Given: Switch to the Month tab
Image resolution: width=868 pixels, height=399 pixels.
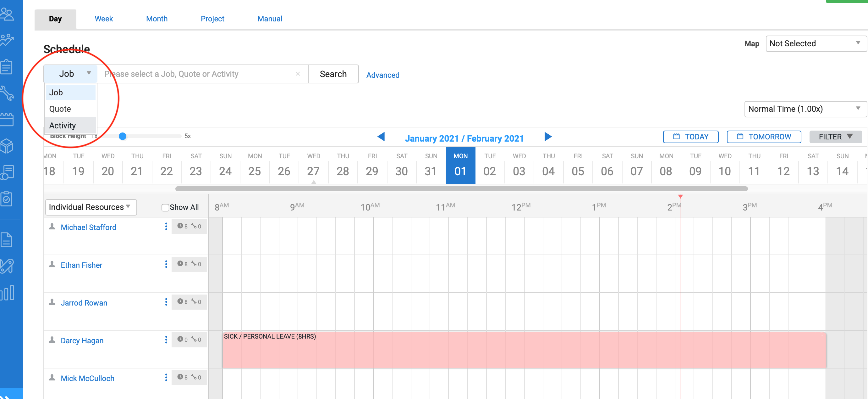Looking at the screenshot, I should (157, 19).
